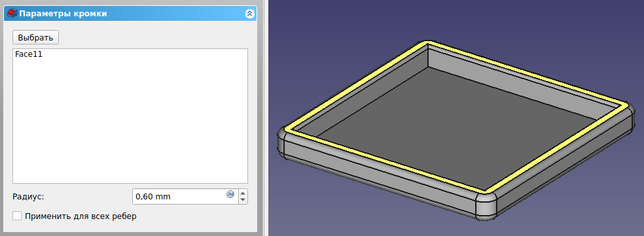This screenshot has height=236, width=644.
Task: Click the Параметры кромки title bar
Action: coord(130,14)
